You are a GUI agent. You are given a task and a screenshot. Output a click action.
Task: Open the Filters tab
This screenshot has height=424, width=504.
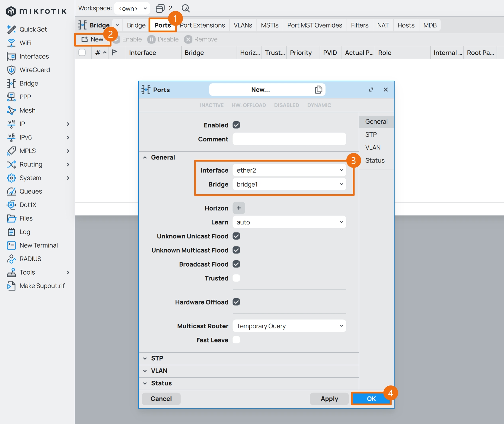coord(360,25)
